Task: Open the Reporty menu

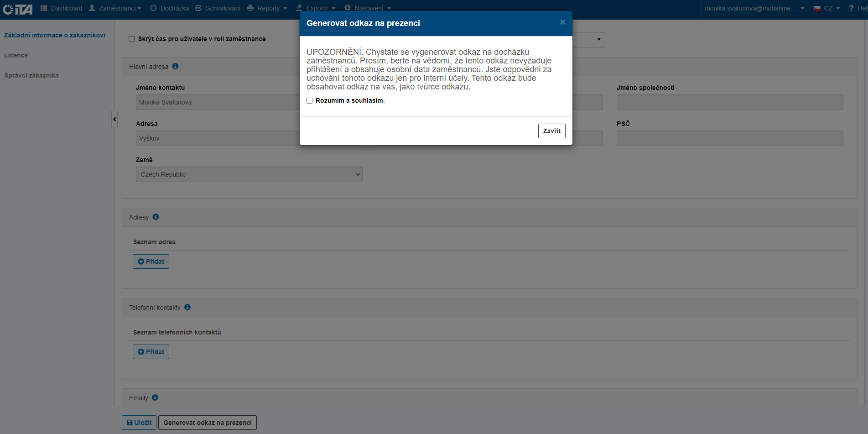Action: pos(267,8)
